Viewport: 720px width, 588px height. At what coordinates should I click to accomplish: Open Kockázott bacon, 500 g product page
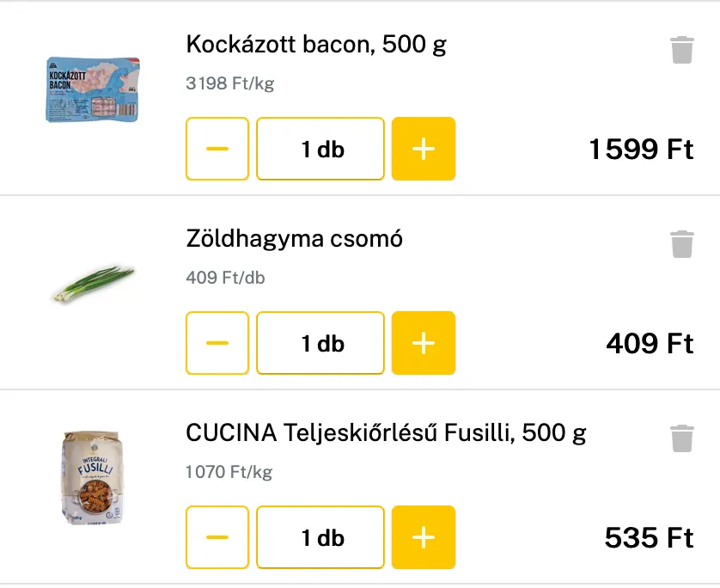click(316, 45)
